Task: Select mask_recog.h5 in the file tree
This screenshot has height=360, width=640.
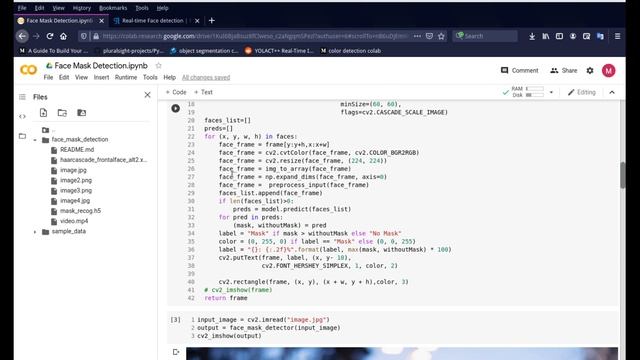Action: point(80,211)
